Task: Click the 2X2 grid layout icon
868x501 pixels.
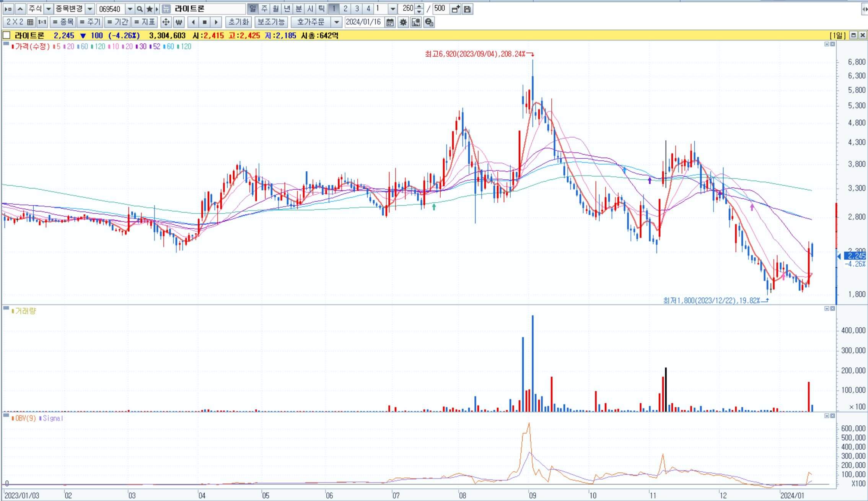Action: tap(30, 22)
